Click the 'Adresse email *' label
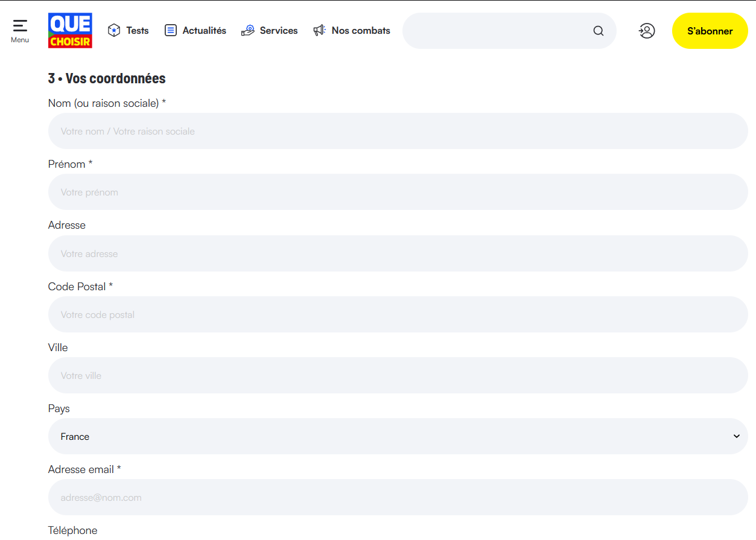The width and height of the screenshot is (756, 540). pos(84,469)
